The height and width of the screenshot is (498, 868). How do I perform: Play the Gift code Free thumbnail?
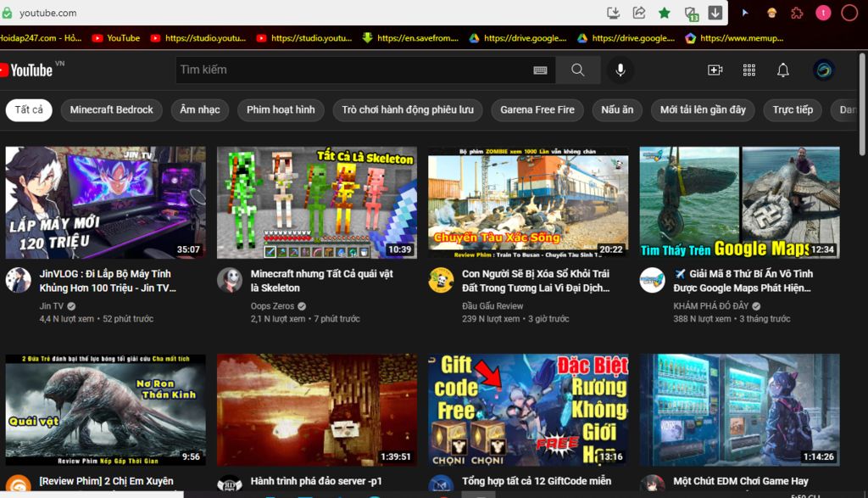coord(528,410)
